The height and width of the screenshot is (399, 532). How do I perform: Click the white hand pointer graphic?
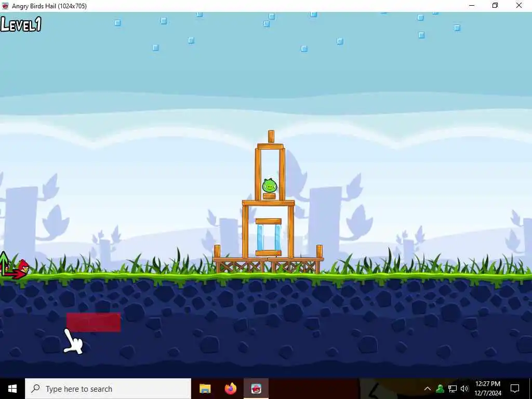coord(73,342)
